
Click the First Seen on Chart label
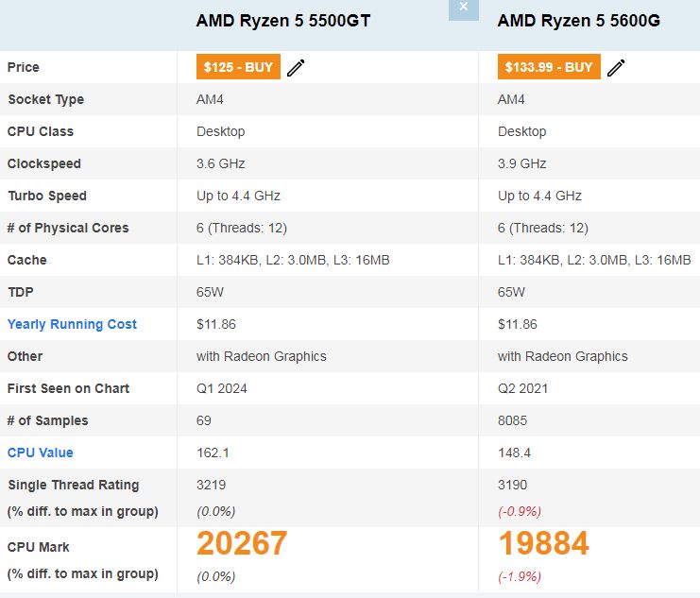(x=68, y=388)
